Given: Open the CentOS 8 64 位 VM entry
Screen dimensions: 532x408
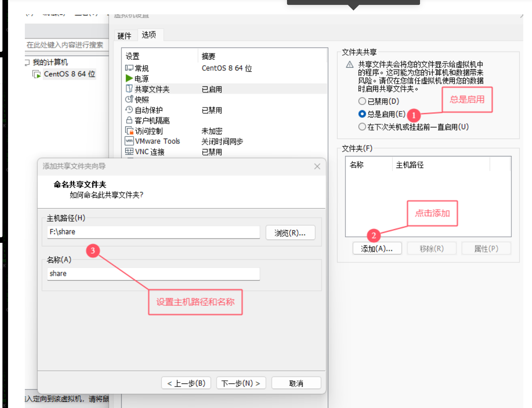Looking at the screenshot, I should point(69,74).
